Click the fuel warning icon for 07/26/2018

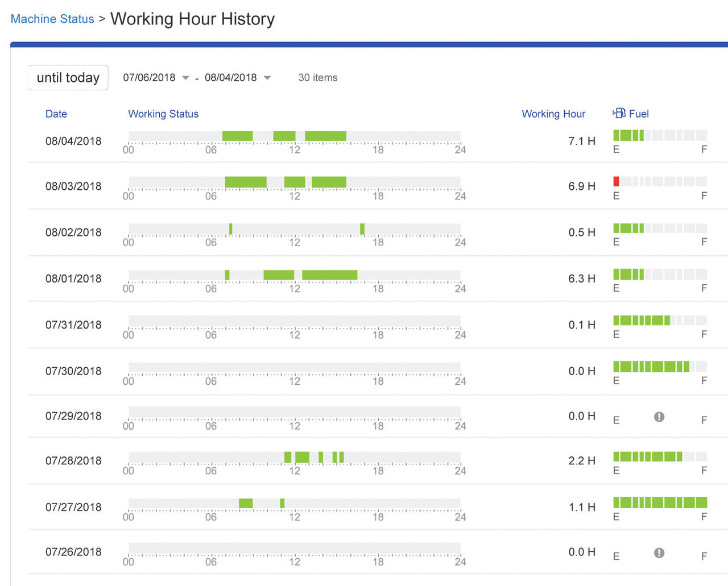(659, 552)
